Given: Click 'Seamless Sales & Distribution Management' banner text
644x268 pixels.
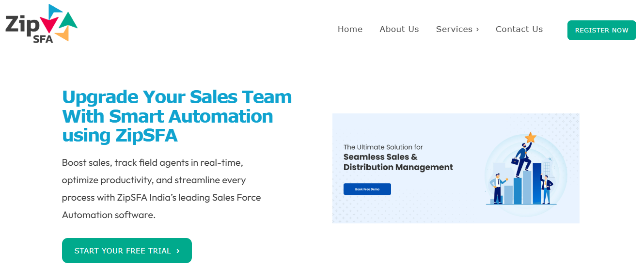Looking at the screenshot, I should [x=398, y=162].
